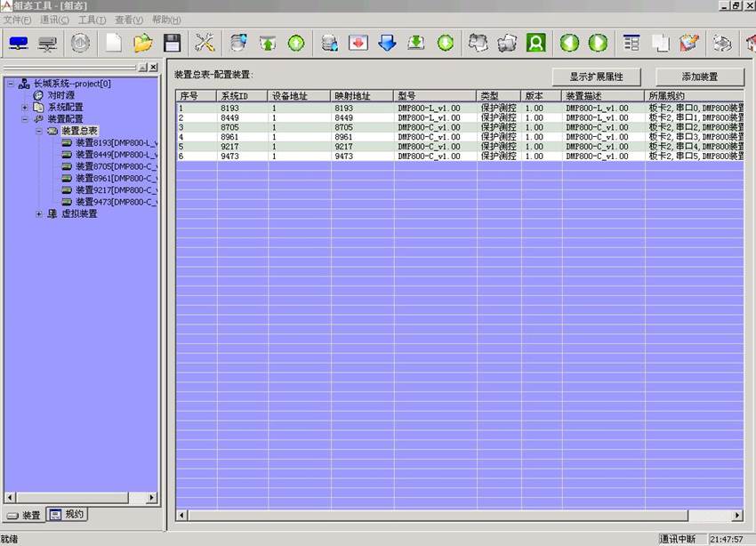Open the 文件(F) menu
This screenshot has width=756, height=546.
coord(17,20)
